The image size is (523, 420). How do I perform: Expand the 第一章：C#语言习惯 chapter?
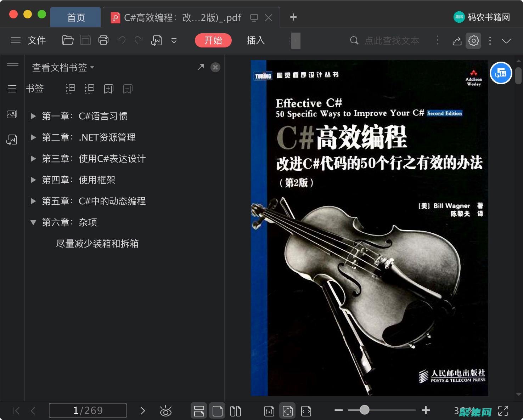coord(33,116)
